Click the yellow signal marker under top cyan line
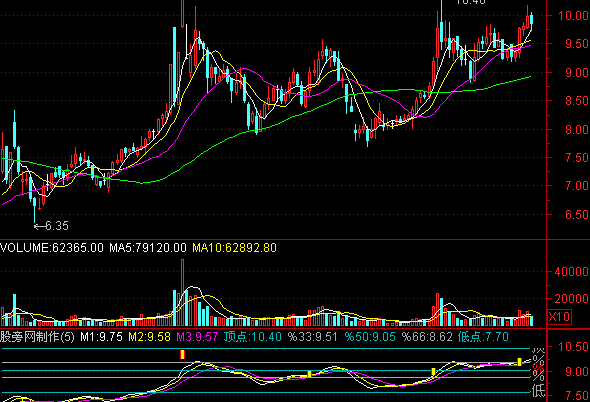This screenshot has height=402, width=590. tap(182, 355)
